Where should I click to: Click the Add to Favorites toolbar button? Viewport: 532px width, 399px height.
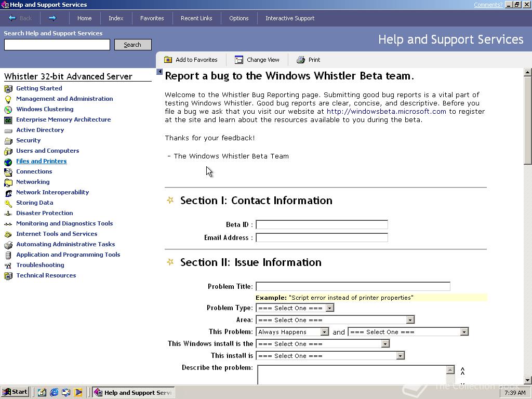[x=191, y=60]
